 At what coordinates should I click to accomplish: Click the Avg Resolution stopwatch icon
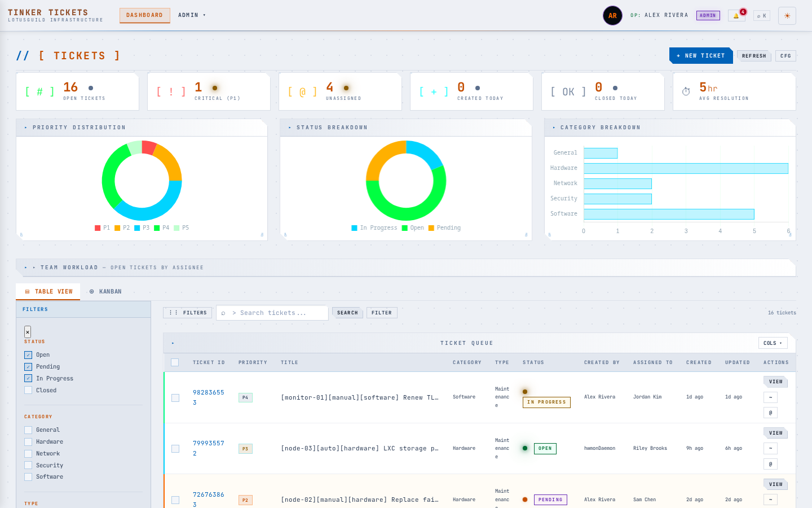point(686,91)
